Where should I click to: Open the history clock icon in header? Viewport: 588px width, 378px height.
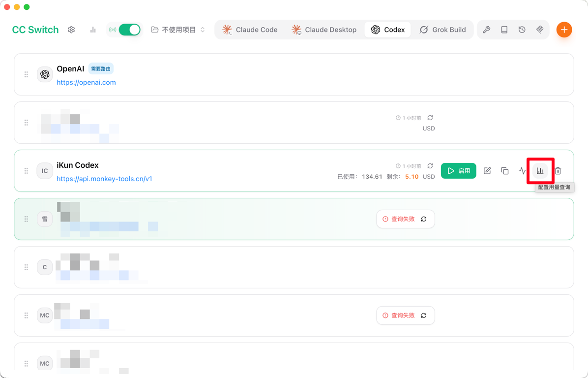522,30
